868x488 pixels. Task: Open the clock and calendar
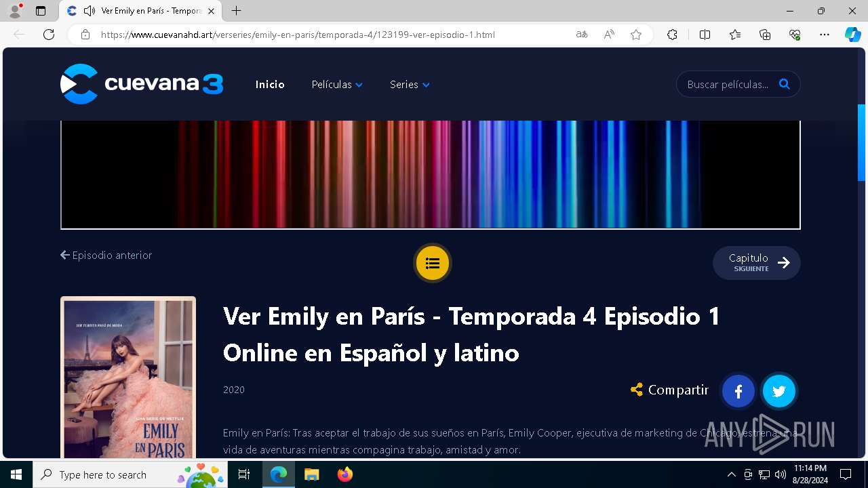pos(810,474)
